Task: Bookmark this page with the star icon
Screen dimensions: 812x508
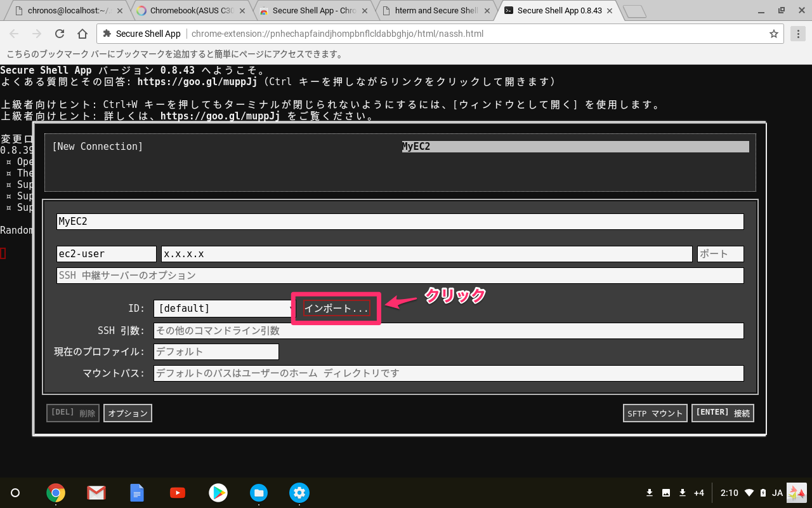Action: 773,34
